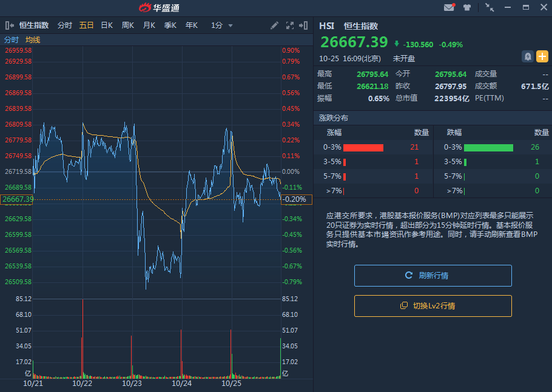This screenshot has height=392, width=552.
Task: Open the 1分 interval dropdown
Action: tap(222, 25)
